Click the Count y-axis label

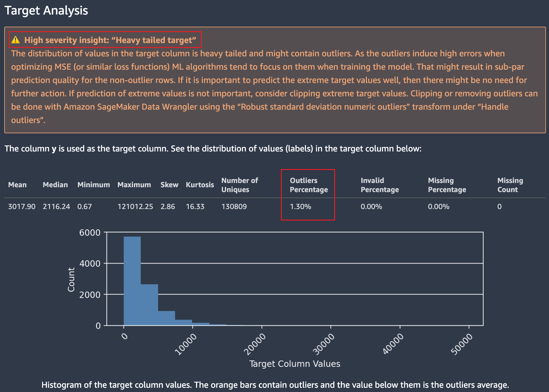pyautogui.click(x=71, y=279)
